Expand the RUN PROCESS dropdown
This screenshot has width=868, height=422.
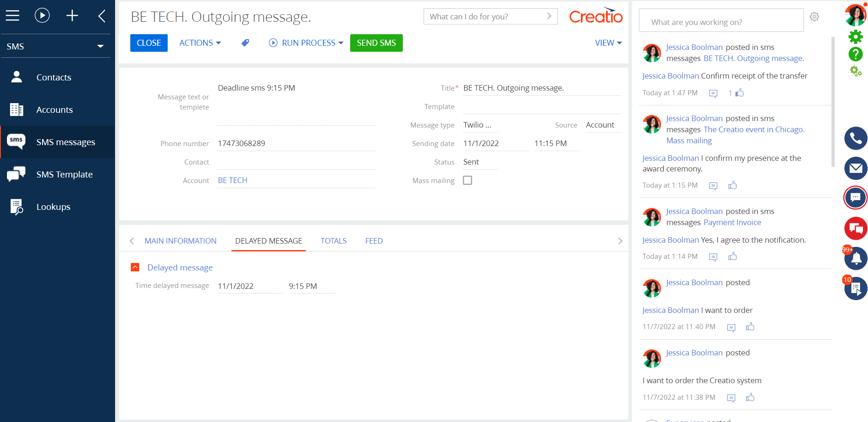tap(342, 43)
